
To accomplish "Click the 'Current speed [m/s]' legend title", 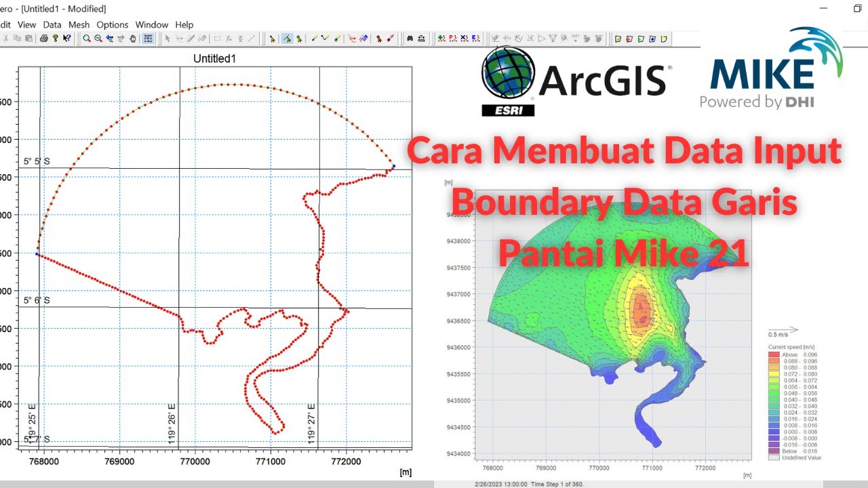I will (790, 346).
